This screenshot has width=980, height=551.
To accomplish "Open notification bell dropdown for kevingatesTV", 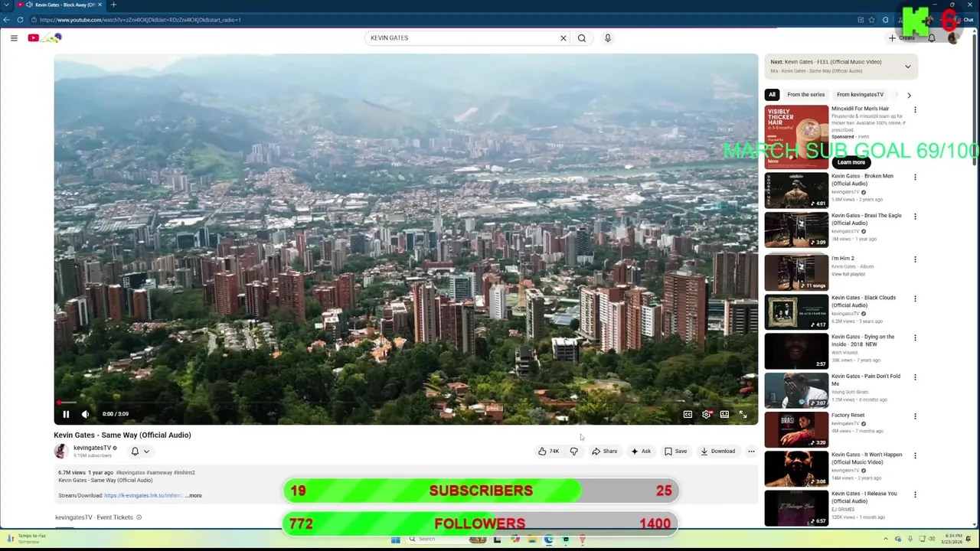I will [x=140, y=452].
